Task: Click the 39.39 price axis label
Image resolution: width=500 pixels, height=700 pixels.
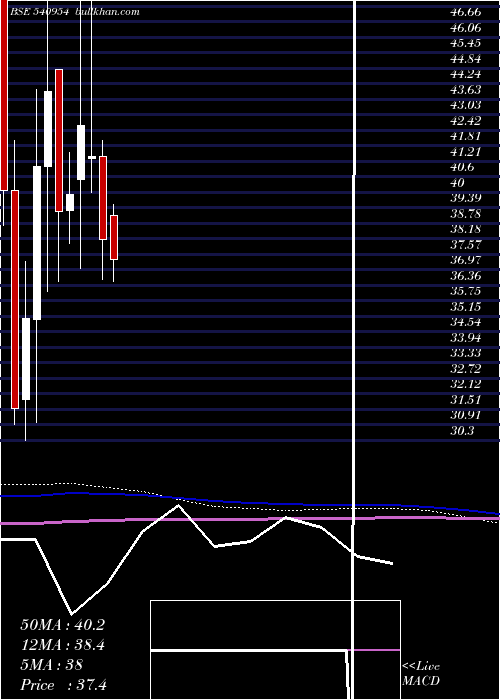Action: tap(466, 198)
